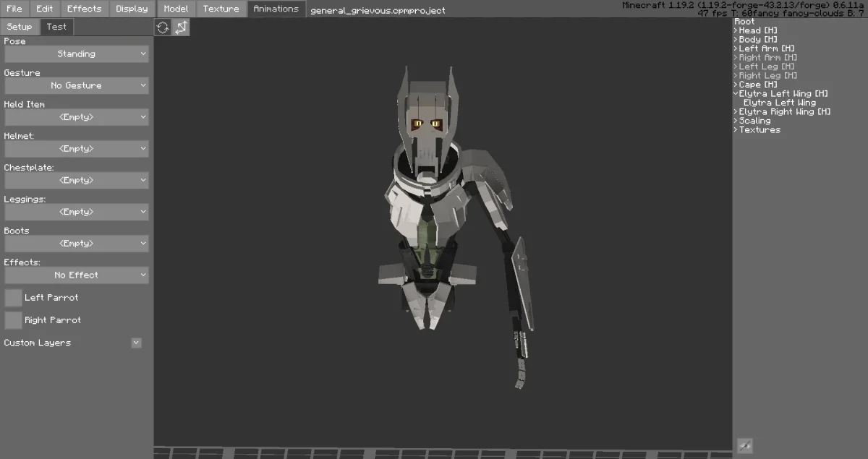Switch to the Setup sub-tab

click(20, 27)
